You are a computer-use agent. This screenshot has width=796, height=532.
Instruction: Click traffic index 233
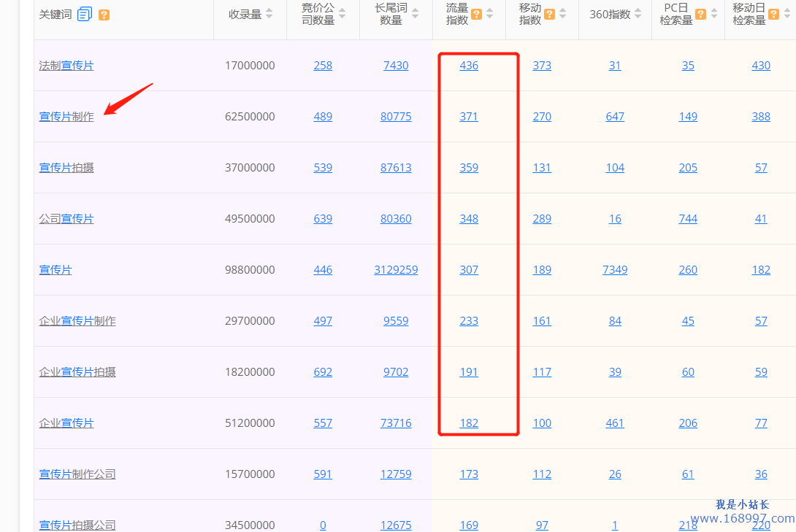point(469,321)
